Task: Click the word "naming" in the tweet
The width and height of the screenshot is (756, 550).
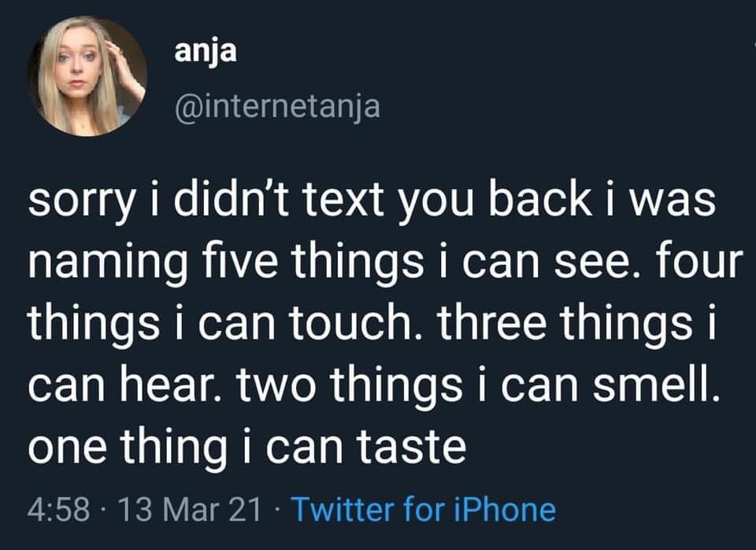Action: click(103, 262)
